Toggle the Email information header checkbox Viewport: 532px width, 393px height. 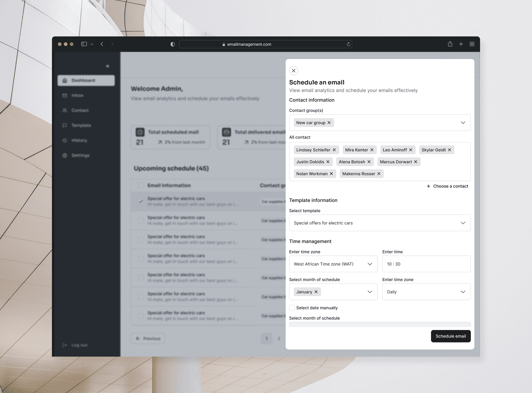point(141,186)
